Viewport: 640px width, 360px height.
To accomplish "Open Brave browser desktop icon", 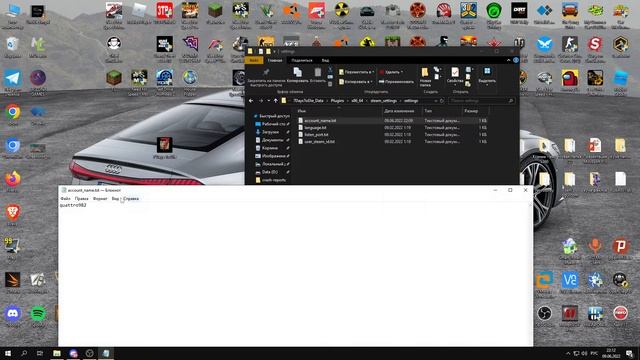I will tap(13, 215).
